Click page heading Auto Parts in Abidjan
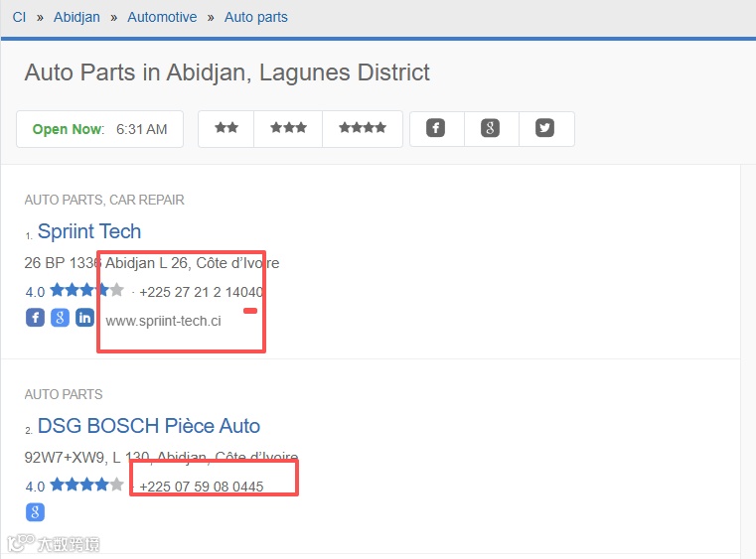This screenshot has height=559, width=756. pyautogui.click(x=227, y=72)
